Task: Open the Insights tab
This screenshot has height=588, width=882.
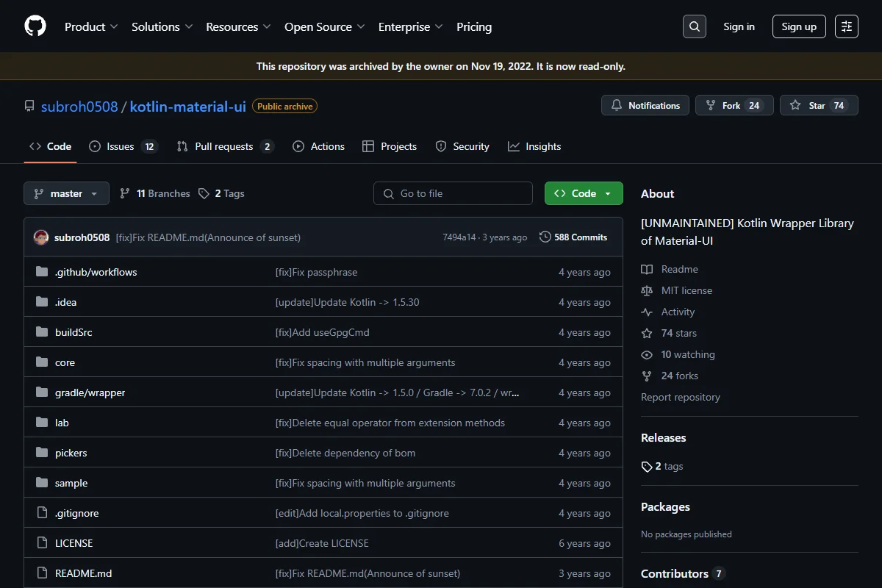Action: coord(534,146)
